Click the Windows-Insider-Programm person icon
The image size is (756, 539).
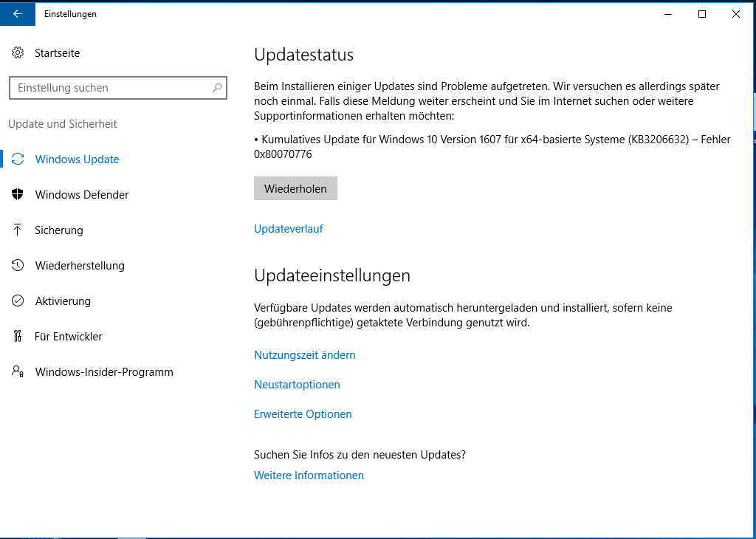[18, 371]
